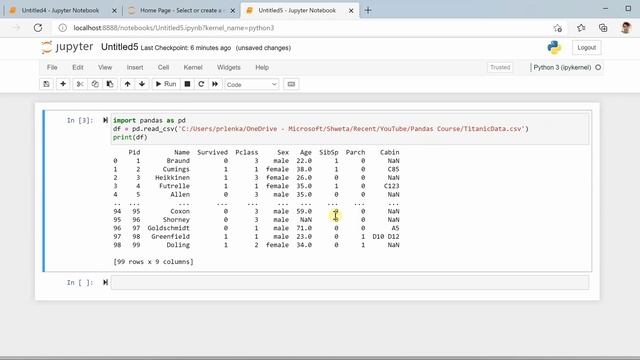
Task: Close the Untitled4 tab
Action: [x=114, y=11]
